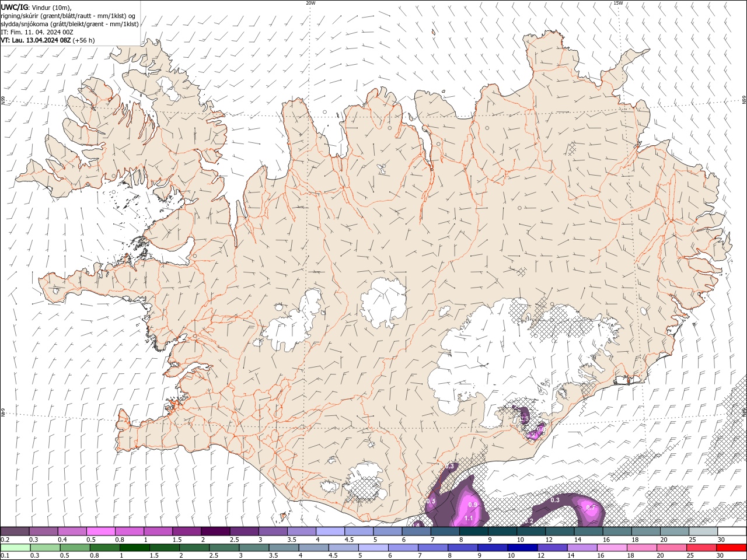Click the bright pink swatch in the upper legend bar
This screenshot has width=747, height=560.
[100, 531]
